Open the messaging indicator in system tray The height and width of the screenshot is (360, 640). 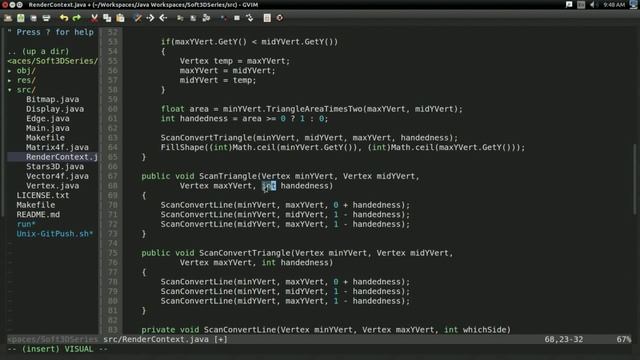tap(569, 4)
